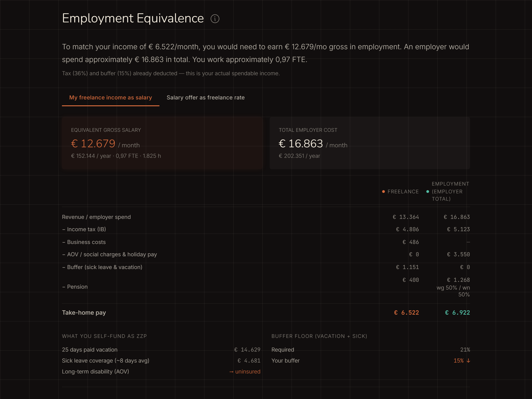Screen dimensions: 532x399
Task: Click the Equivalent Gross Salary card
Action: (162, 143)
